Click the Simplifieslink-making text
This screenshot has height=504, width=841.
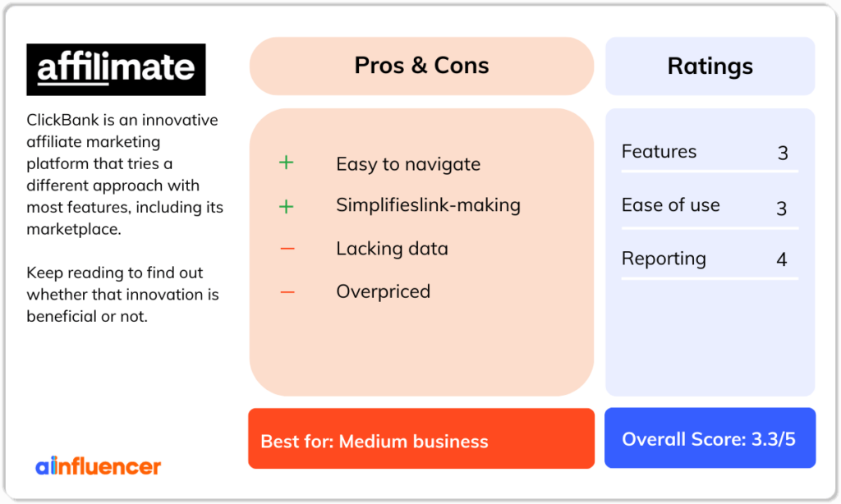click(428, 205)
